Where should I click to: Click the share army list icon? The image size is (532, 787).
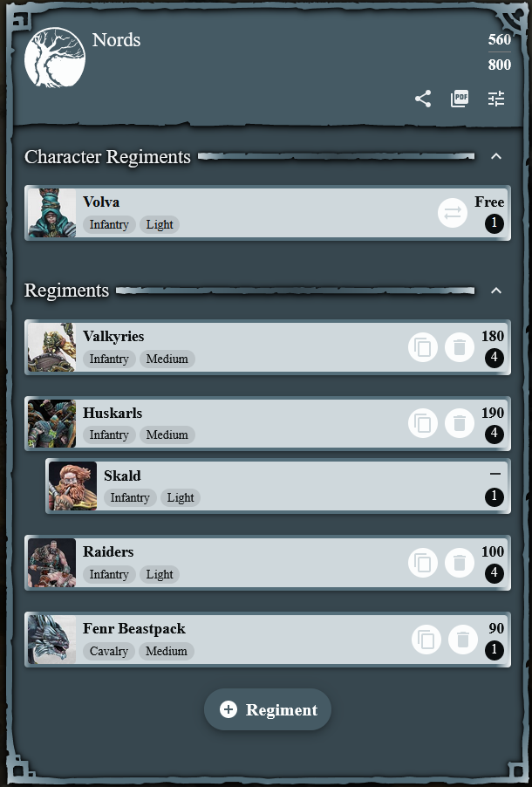[x=423, y=99]
